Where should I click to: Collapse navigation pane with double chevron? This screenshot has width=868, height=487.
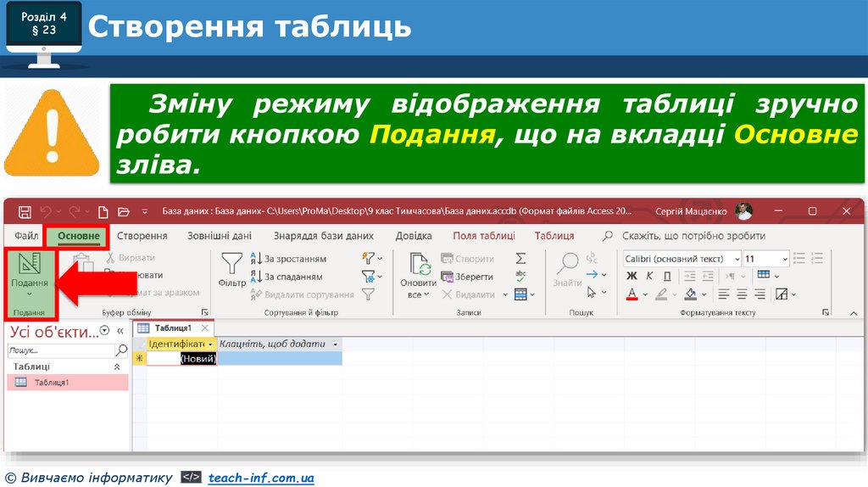(120, 331)
